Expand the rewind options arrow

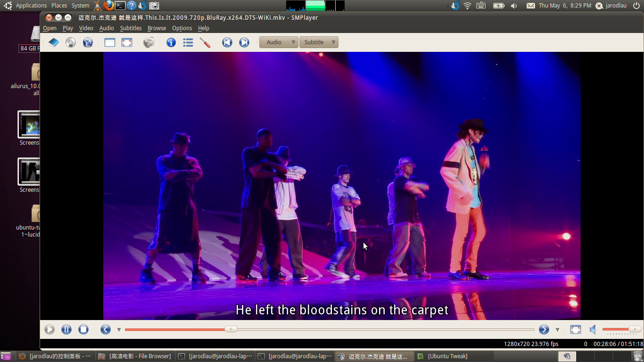tap(119, 329)
